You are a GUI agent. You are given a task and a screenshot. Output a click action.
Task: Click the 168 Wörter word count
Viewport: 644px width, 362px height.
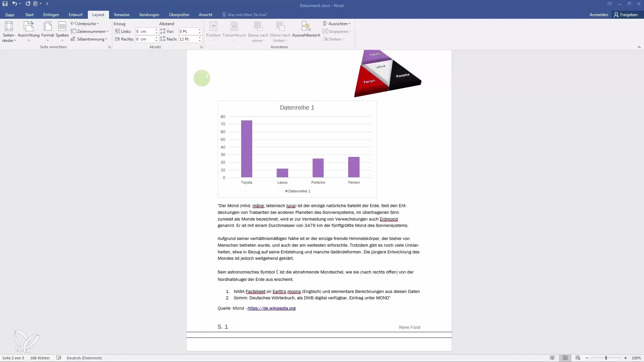(40, 358)
